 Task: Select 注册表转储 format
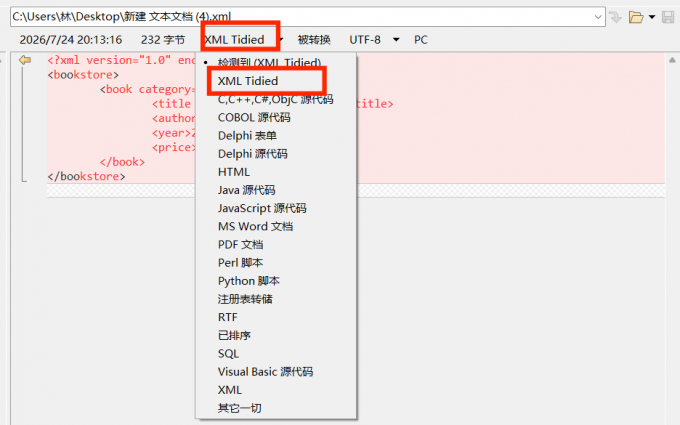(245, 299)
